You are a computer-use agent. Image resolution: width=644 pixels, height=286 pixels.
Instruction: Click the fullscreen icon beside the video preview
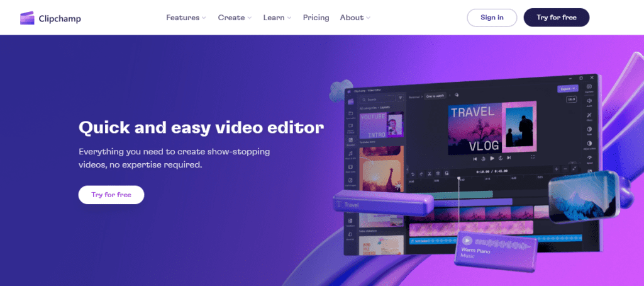pyautogui.click(x=533, y=157)
